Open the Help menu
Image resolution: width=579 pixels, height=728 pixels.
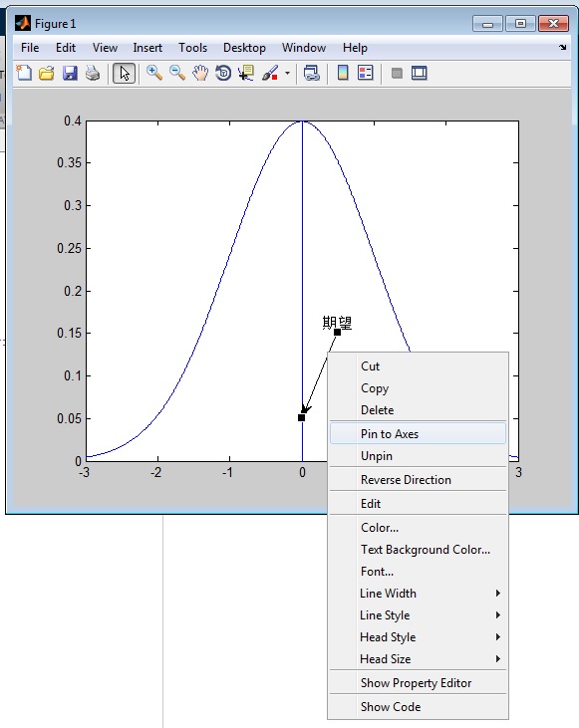355,48
